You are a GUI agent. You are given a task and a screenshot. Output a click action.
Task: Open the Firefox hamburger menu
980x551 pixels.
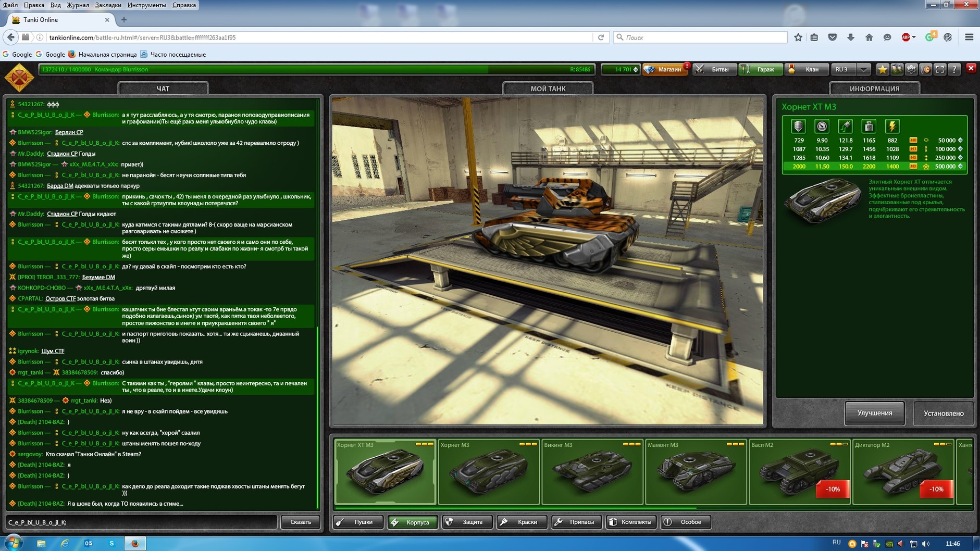point(969,37)
